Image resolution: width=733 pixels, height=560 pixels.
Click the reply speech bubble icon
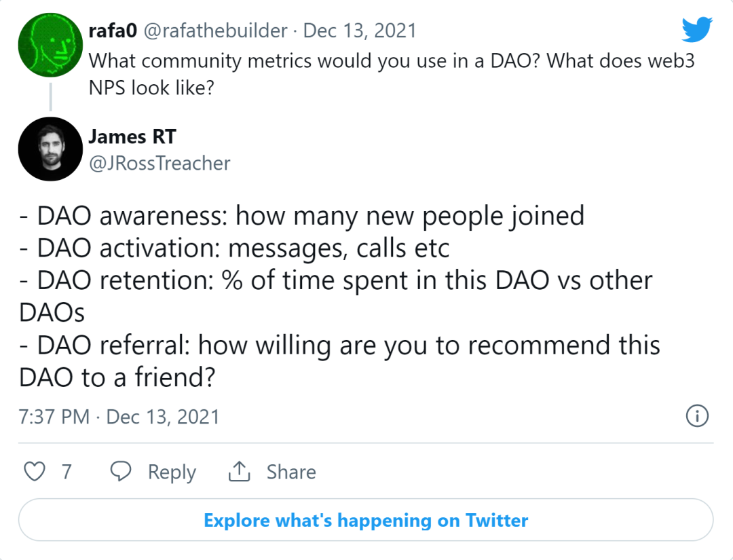coord(121,471)
